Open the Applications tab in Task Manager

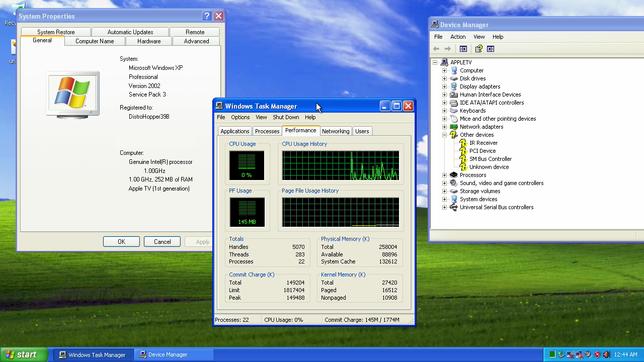point(235,131)
